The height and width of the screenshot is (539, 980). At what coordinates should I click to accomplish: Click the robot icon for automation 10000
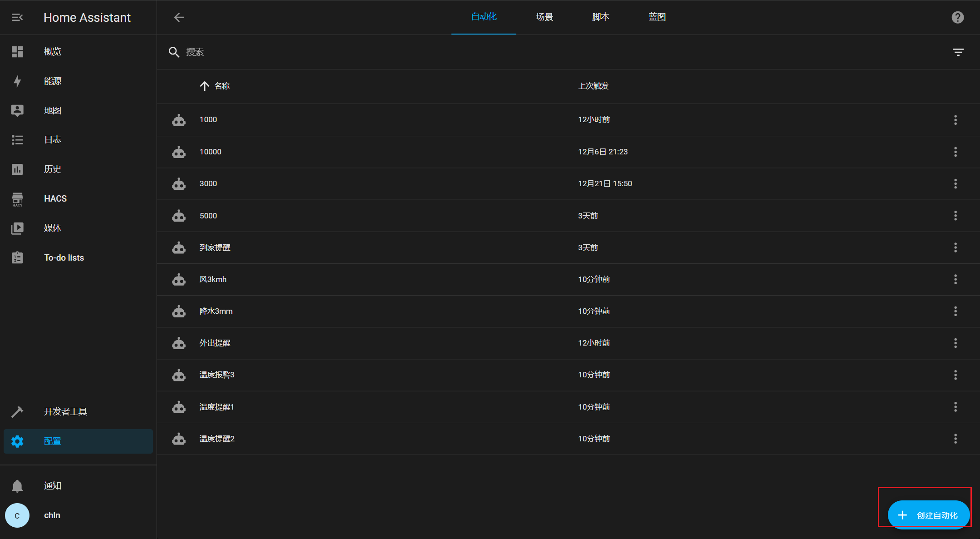(x=179, y=152)
